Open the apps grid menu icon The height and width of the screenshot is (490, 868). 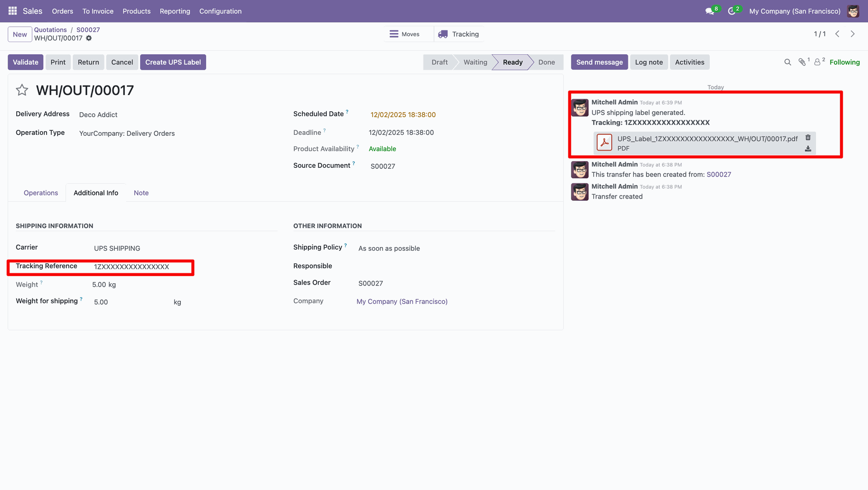[12, 11]
